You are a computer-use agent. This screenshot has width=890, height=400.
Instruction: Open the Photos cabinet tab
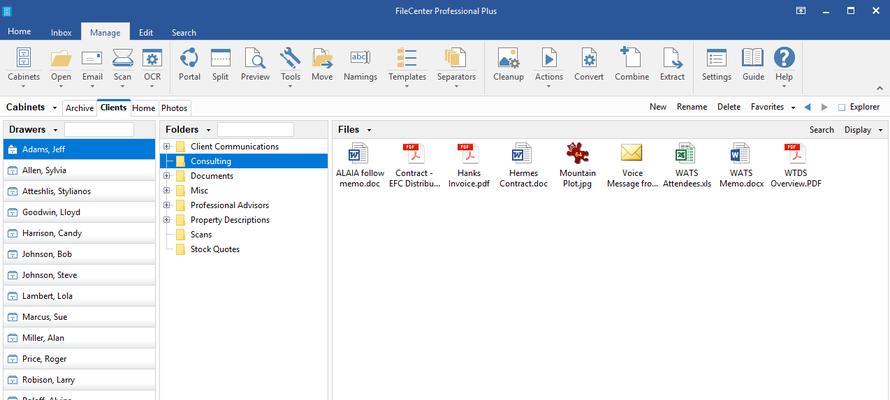(174, 108)
